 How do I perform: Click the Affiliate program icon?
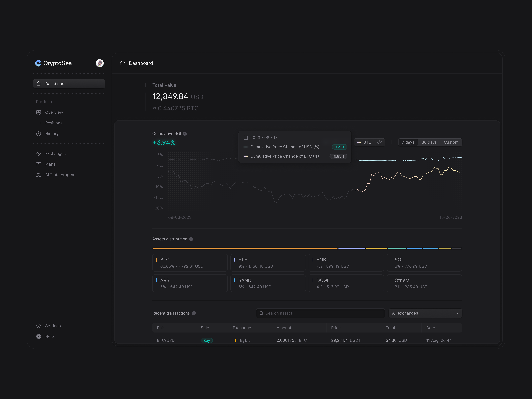point(38,175)
